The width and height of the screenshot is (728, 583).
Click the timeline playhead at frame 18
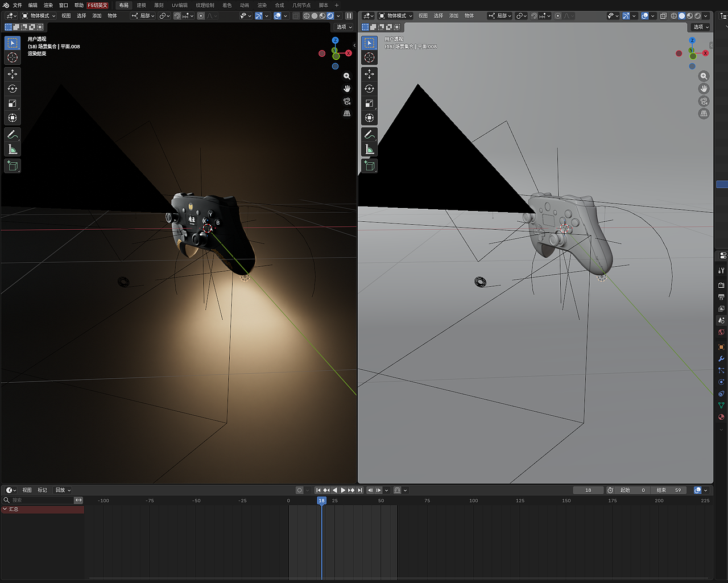(x=321, y=501)
